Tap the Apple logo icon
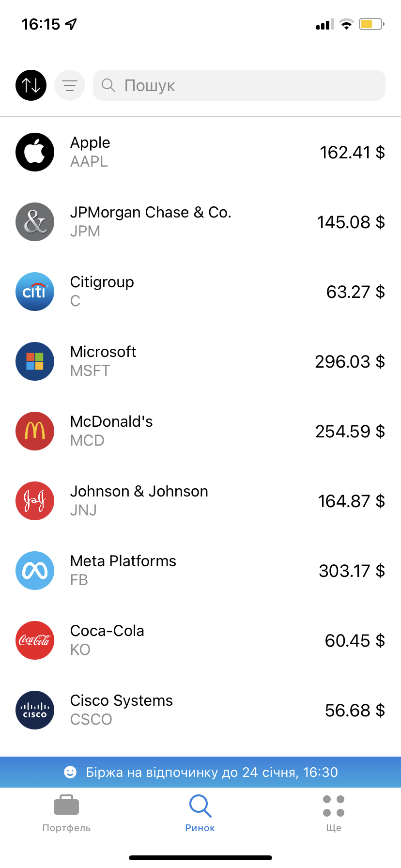The width and height of the screenshot is (401, 868). tap(35, 152)
